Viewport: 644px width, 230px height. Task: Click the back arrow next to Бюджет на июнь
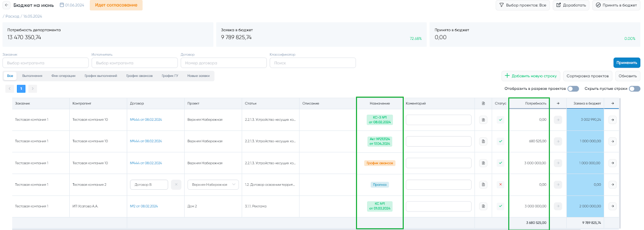tap(6, 5)
